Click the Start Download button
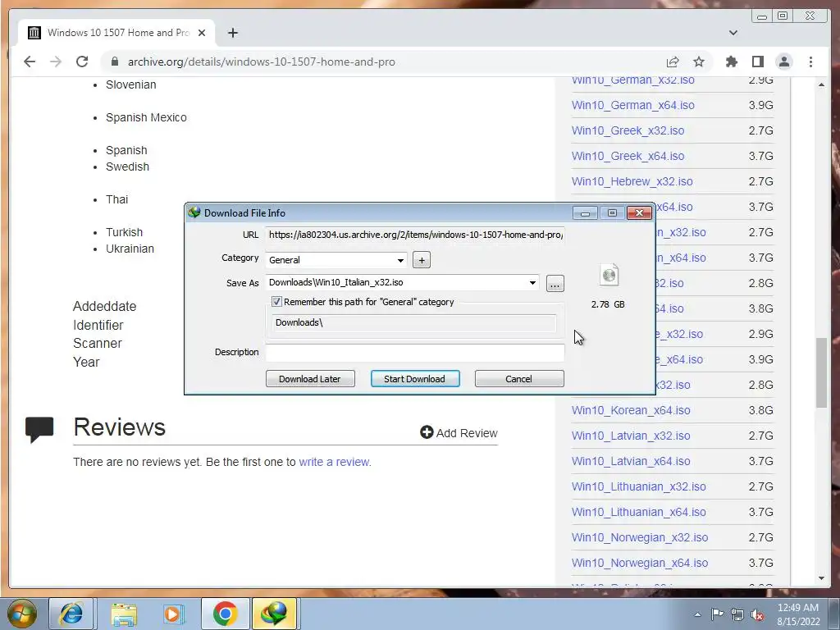 [414, 379]
